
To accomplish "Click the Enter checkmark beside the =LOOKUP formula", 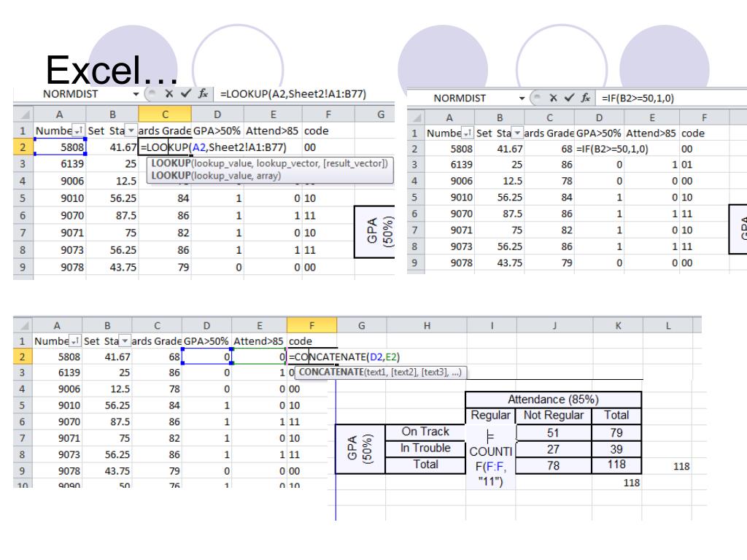I will (x=186, y=94).
